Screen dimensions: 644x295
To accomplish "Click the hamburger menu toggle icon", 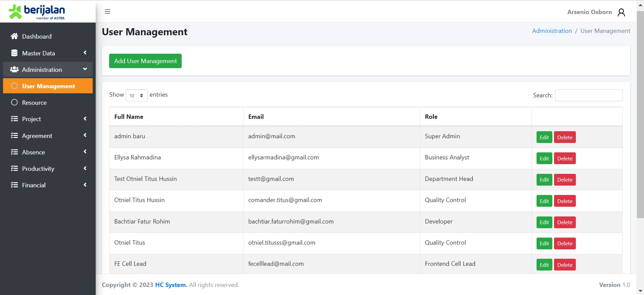I will click(x=107, y=12).
